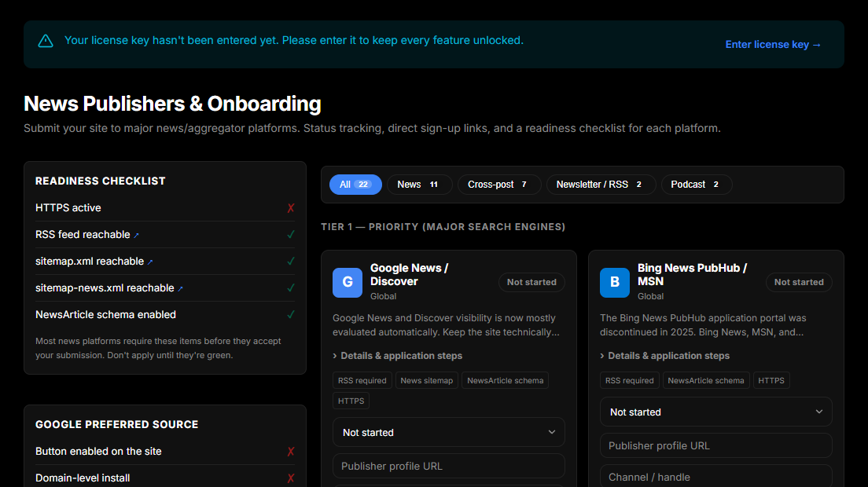Click green checkmark beside sitemap.xml reachable
This screenshot has height=487, width=868.
click(291, 261)
